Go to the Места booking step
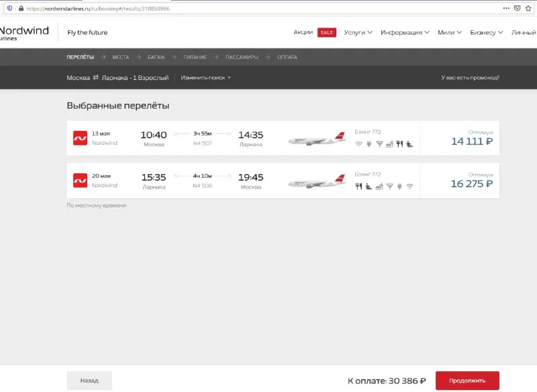537x392 pixels. coord(121,57)
